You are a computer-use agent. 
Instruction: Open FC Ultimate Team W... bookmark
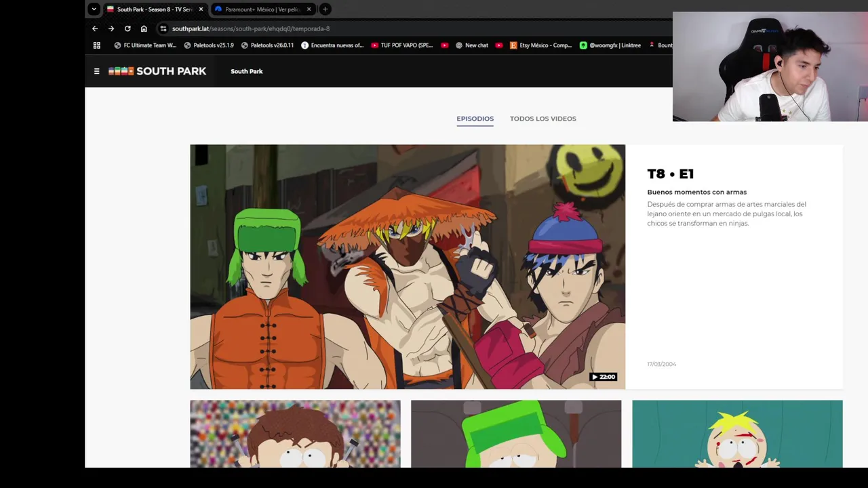[145, 45]
